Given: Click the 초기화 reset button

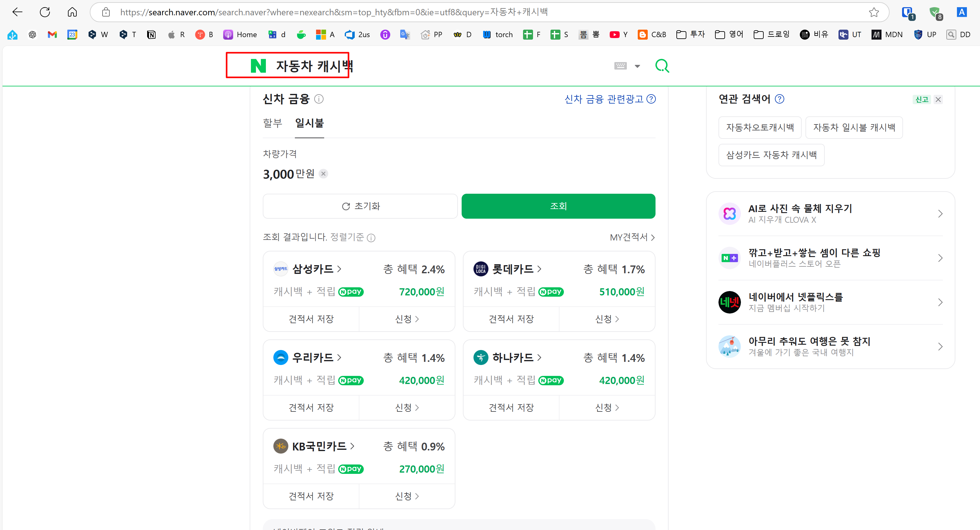Looking at the screenshot, I should 360,206.
